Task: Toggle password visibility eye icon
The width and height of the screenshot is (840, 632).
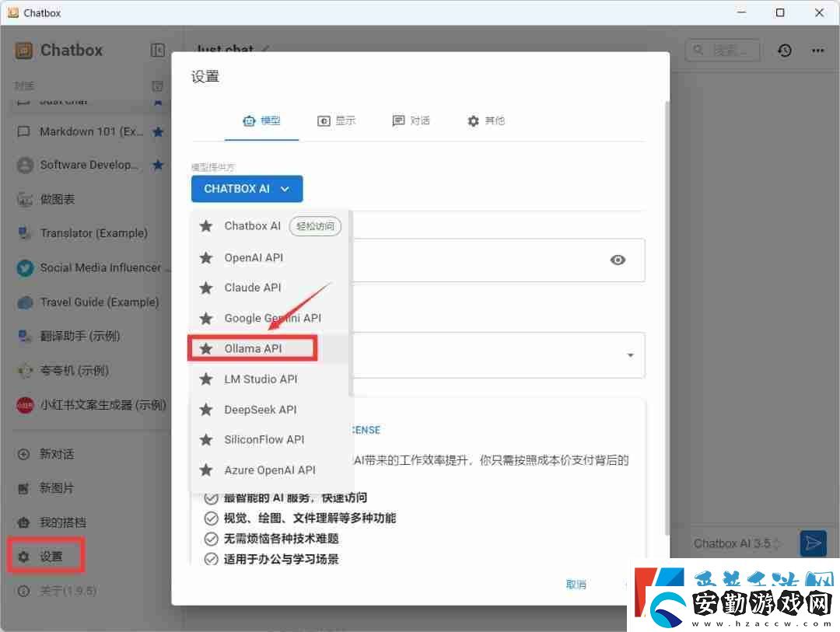Action: pyautogui.click(x=618, y=260)
